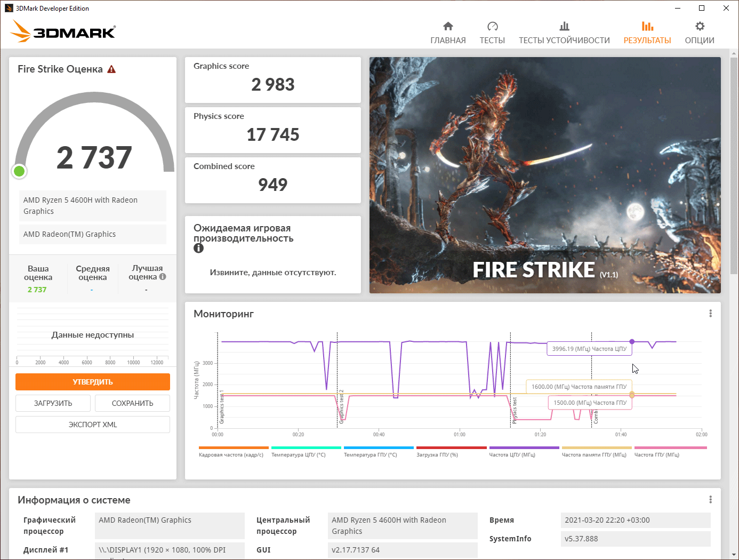This screenshot has width=739, height=560.
Task: Click the window title bar app icon
Action: (9, 8)
